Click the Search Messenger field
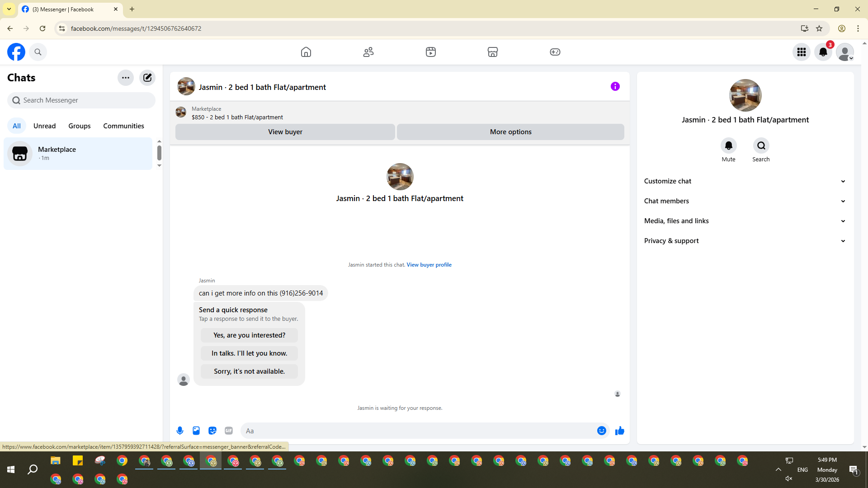The image size is (868, 488). pos(81,100)
